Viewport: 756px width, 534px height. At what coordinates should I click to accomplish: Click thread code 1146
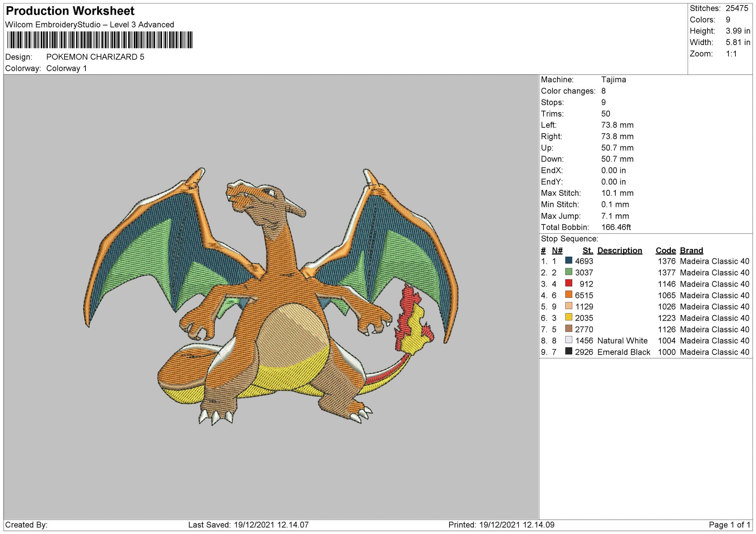click(667, 284)
